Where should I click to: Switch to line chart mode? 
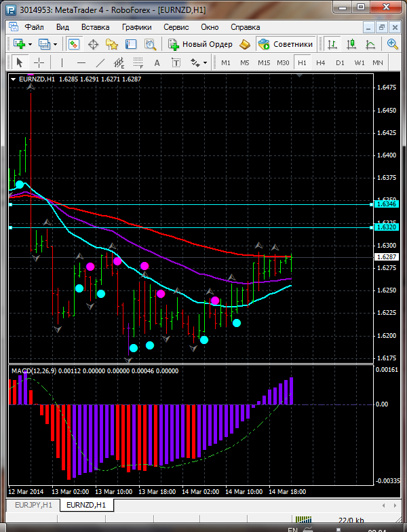[370, 45]
